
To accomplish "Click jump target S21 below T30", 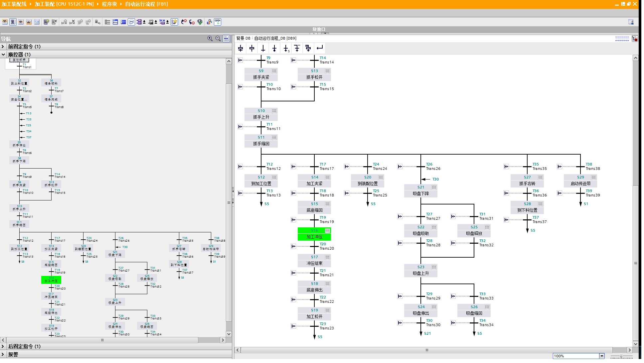I will (427, 333).
